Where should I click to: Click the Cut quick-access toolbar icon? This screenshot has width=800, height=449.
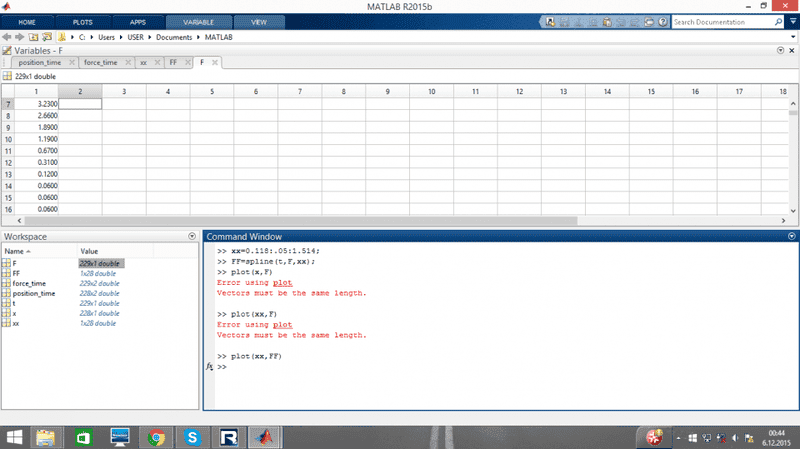579,22
